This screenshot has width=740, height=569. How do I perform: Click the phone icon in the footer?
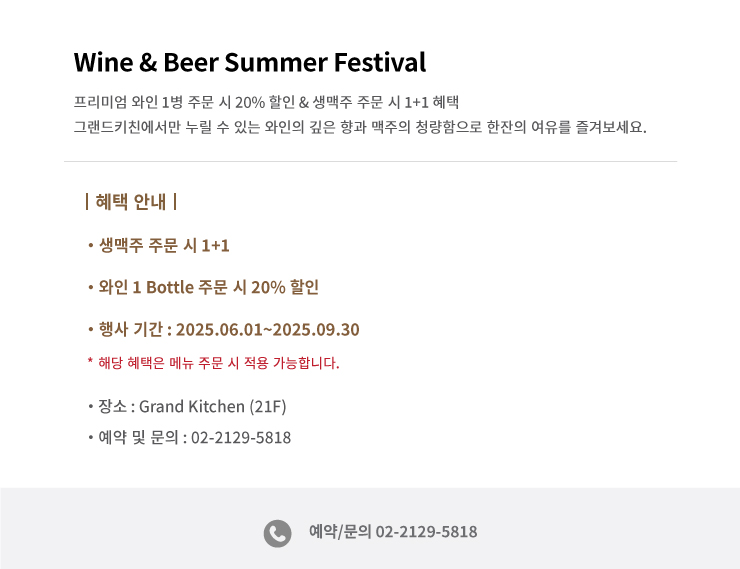(x=277, y=534)
